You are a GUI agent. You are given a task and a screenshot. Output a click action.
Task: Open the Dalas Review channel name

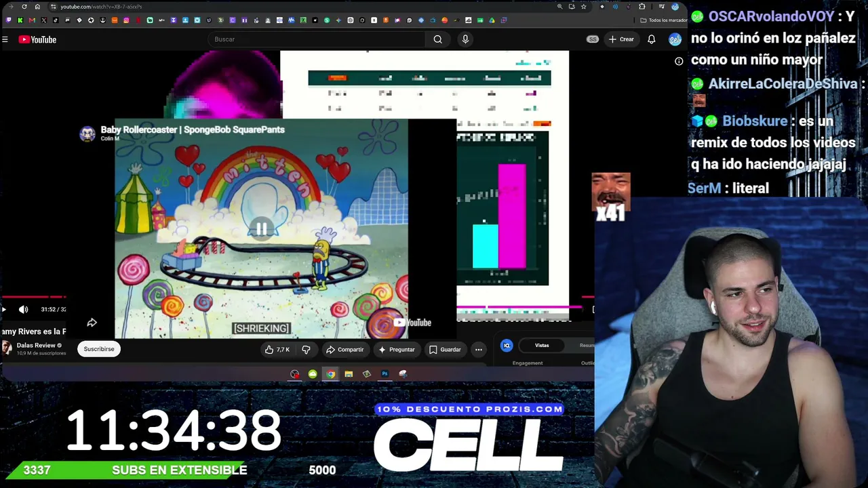(36, 346)
